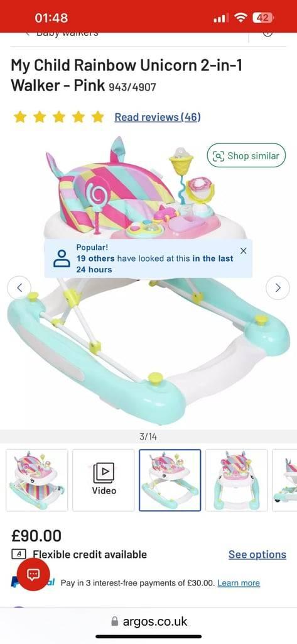Open the See options credit link

click(257, 555)
